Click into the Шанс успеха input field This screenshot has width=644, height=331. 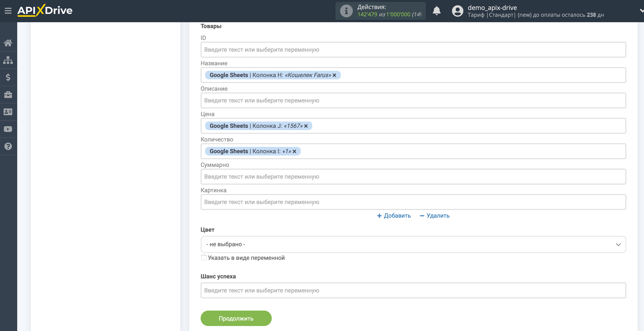coord(413,290)
